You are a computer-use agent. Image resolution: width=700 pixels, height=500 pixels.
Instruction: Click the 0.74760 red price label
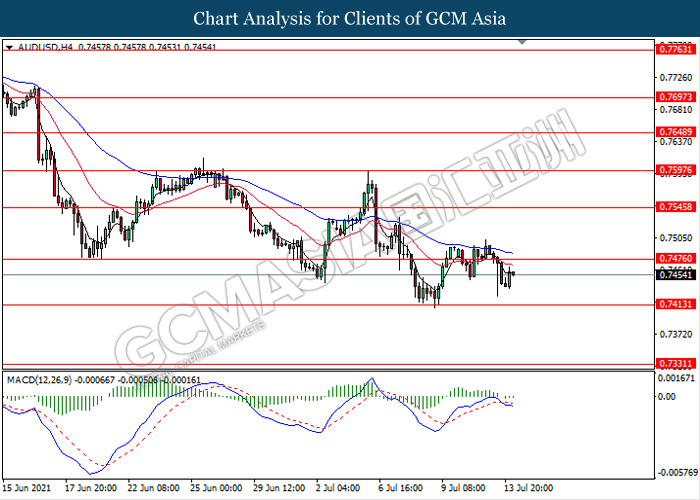676,258
